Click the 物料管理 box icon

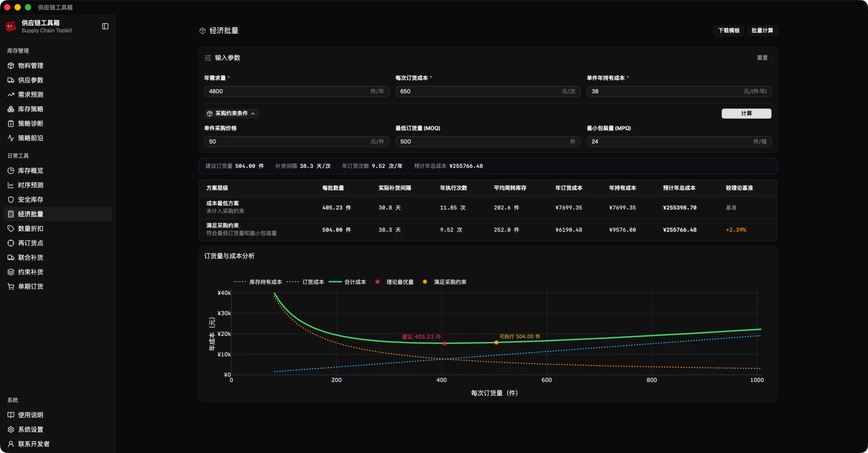tap(11, 66)
